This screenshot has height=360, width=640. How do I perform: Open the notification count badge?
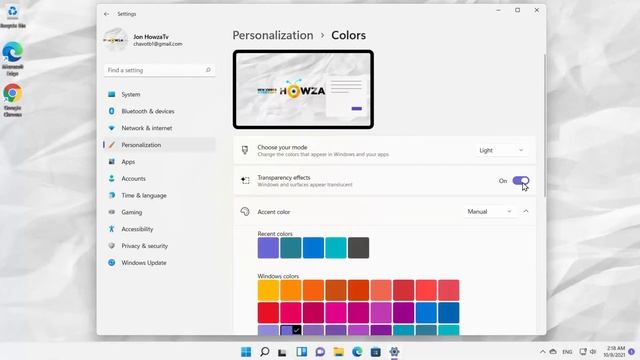(631, 351)
